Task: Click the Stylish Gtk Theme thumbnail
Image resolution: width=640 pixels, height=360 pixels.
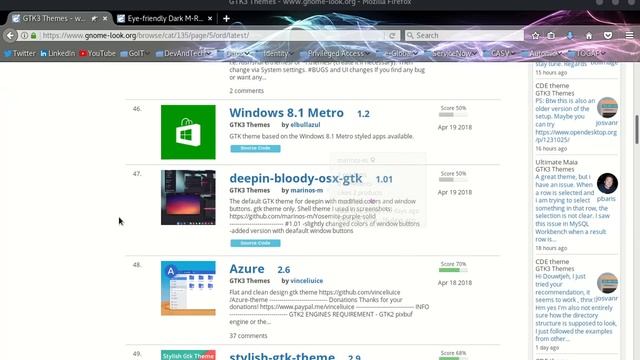Action: [x=188, y=355]
